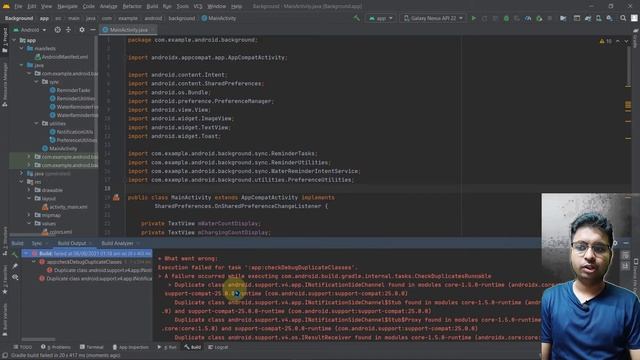Image resolution: width=640 pixels, height=360 pixels.
Task: Click the Scroll from Source target icon
Action: click(58, 30)
